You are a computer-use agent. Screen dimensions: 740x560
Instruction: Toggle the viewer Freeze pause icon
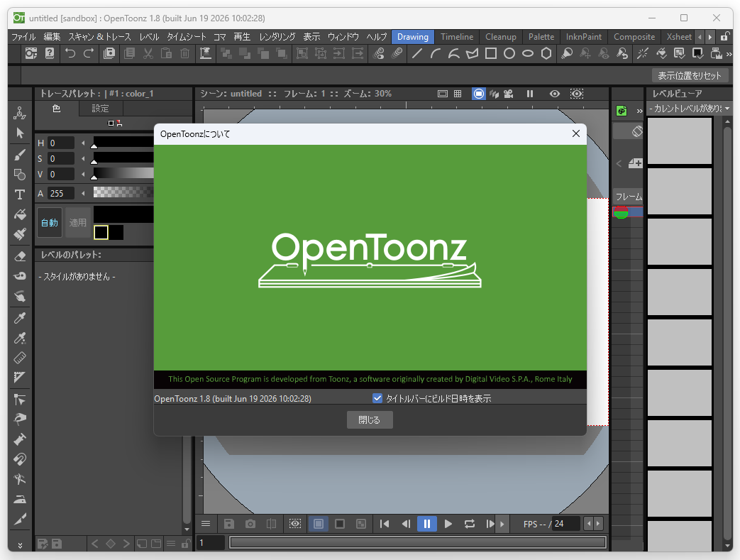coord(529,94)
